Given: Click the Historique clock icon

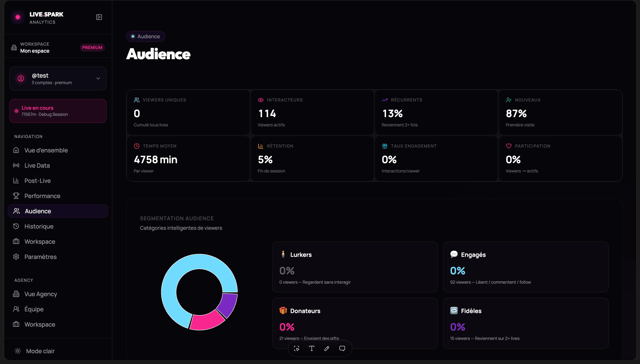Looking at the screenshot, I should tap(16, 226).
